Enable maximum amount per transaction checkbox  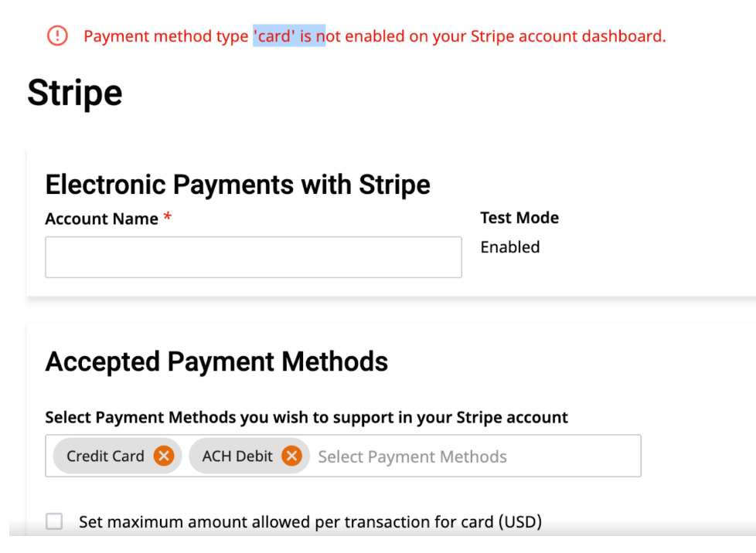coord(54,522)
